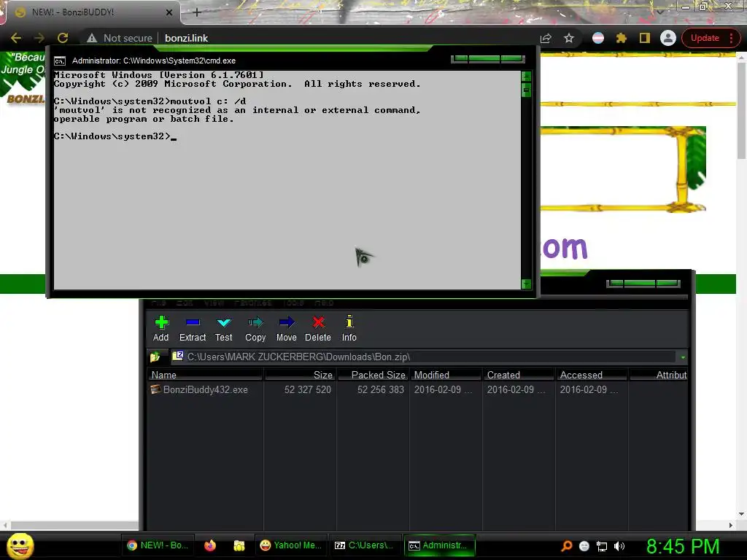Open the Chrome profile avatar

tap(668, 38)
